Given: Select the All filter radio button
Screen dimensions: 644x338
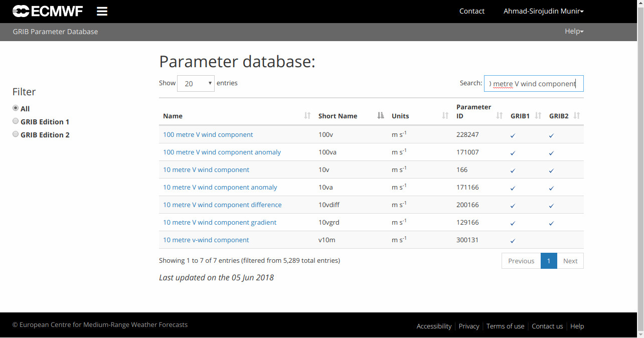Looking at the screenshot, I should [x=16, y=108].
